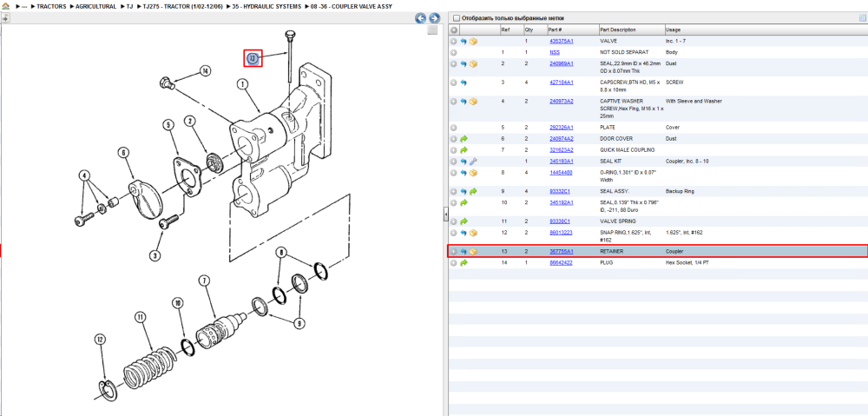Viewport: 868px width, 416px height.
Task: Click callout 14 in the diagram
Action: pos(206,71)
